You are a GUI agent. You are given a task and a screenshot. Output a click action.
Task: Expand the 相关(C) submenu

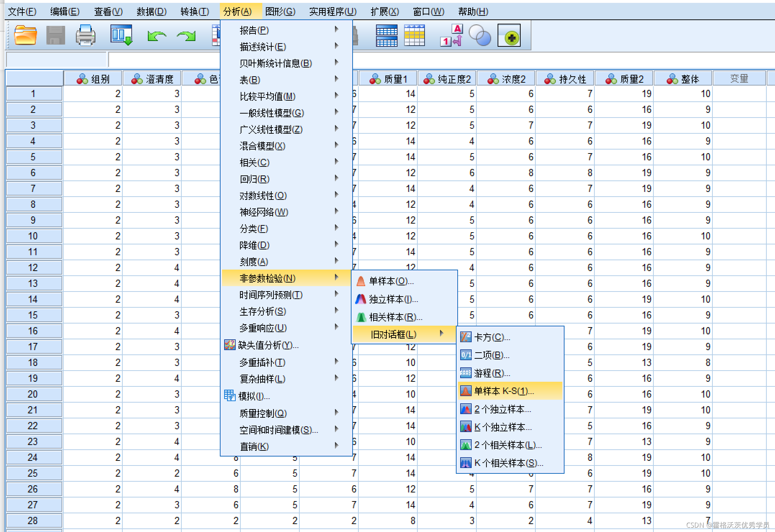coord(254,162)
